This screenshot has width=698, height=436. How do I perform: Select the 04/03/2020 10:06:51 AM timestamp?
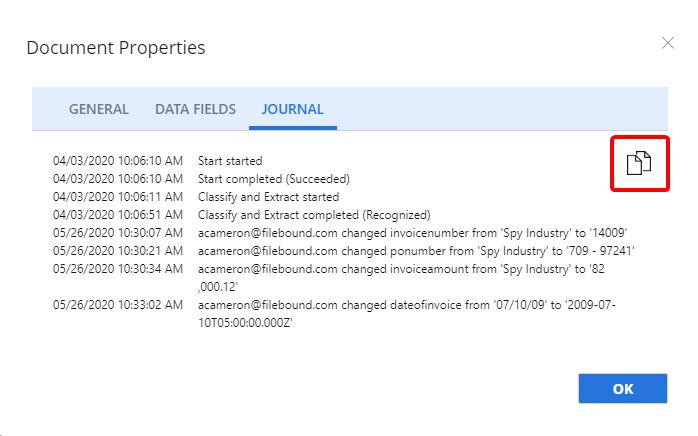click(117, 214)
